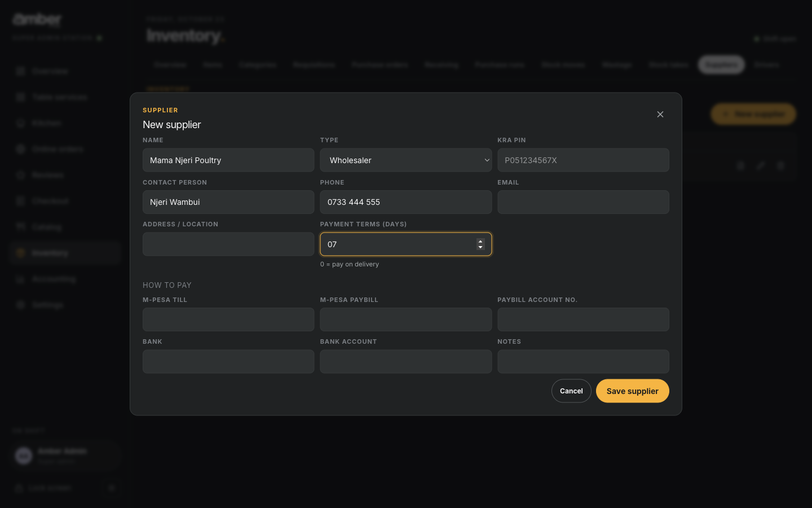
Task: Focus the Notes input field
Action: click(583, 361)
